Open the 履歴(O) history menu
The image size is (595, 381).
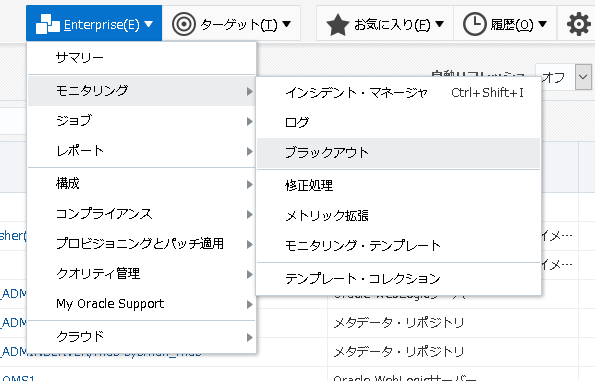coord(505,24)
